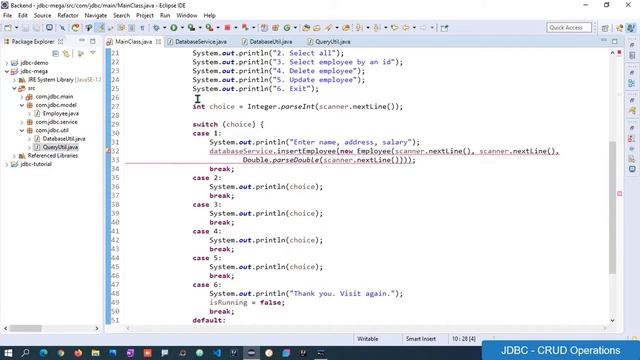Click Collapse All in Package Explorer

(x=56, y=53)
